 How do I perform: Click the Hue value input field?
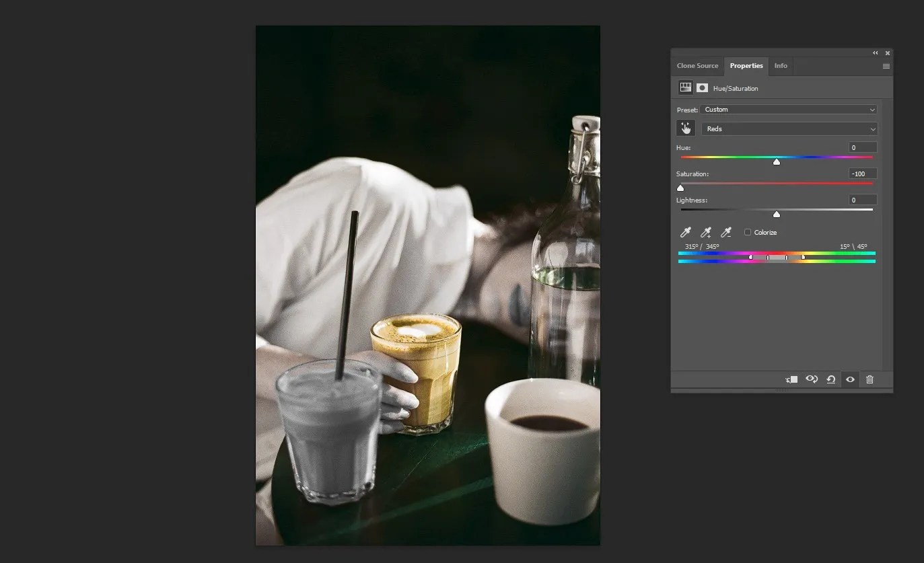pos(862,147)
